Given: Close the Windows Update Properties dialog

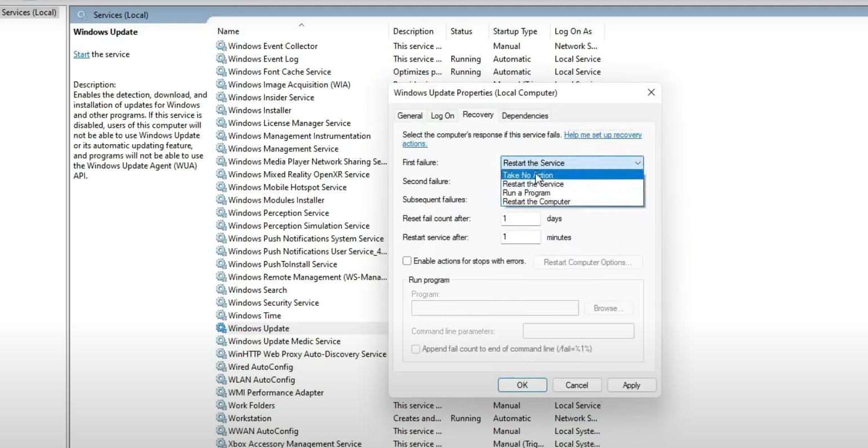Looking at the screenshot, I should pyautogui.click(x=651, y=92).
